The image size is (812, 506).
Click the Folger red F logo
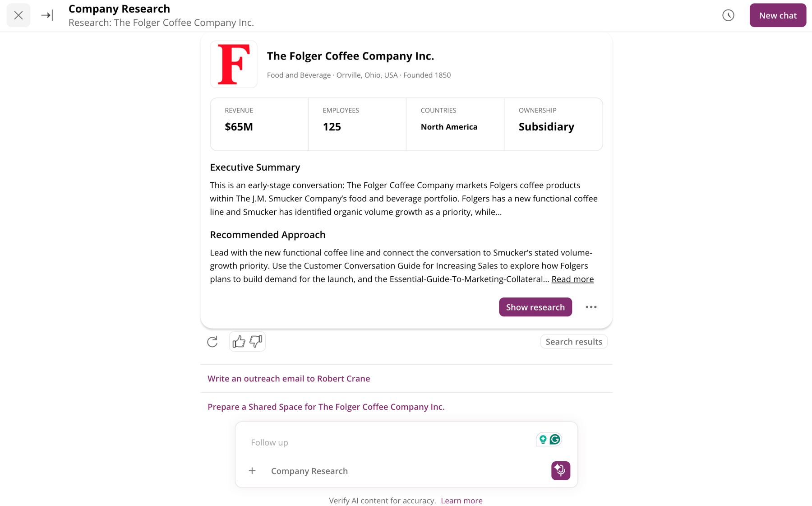point(234,64)
